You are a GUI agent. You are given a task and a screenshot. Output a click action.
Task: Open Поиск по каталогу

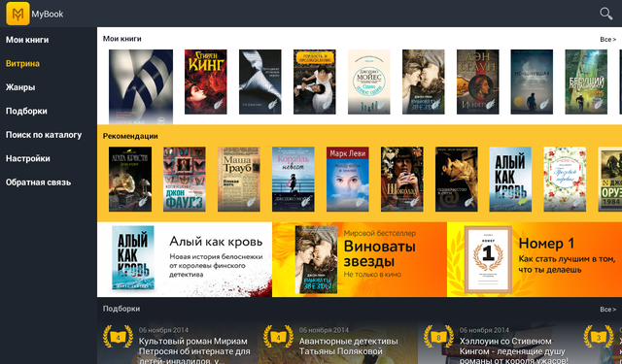click(x=44, y=135)
